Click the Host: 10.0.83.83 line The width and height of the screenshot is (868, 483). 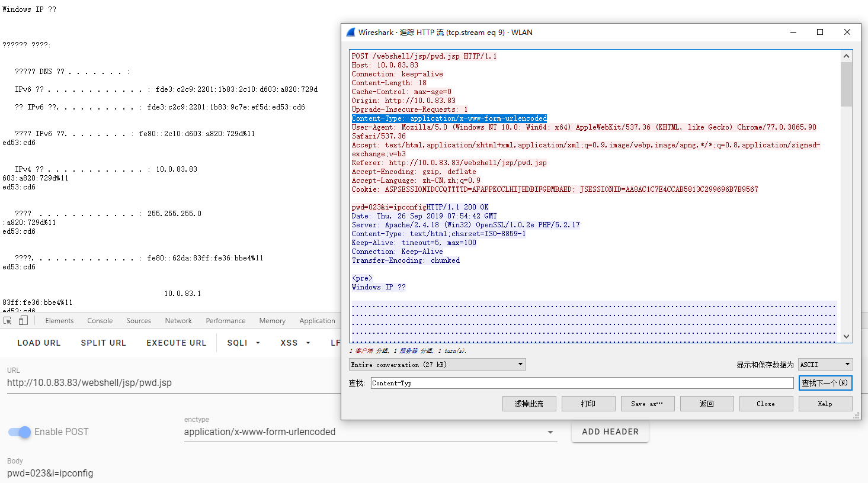click(x=385, y=65)
